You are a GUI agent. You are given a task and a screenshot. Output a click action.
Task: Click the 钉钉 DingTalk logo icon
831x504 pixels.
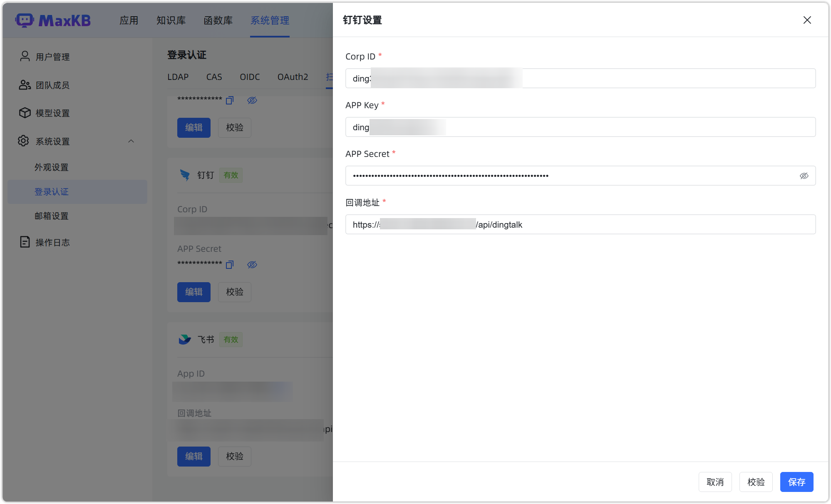pyautogui.click(x=184, y=175)
